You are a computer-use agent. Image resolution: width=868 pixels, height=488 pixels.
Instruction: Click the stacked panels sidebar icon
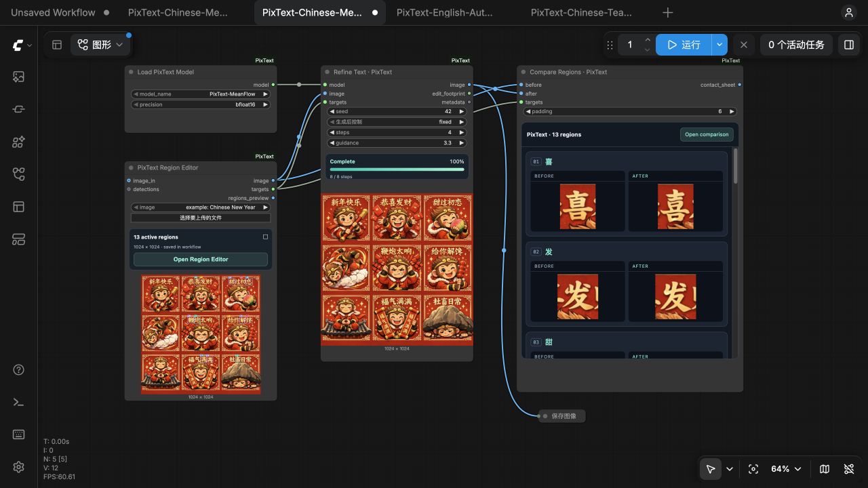point(18,239)
